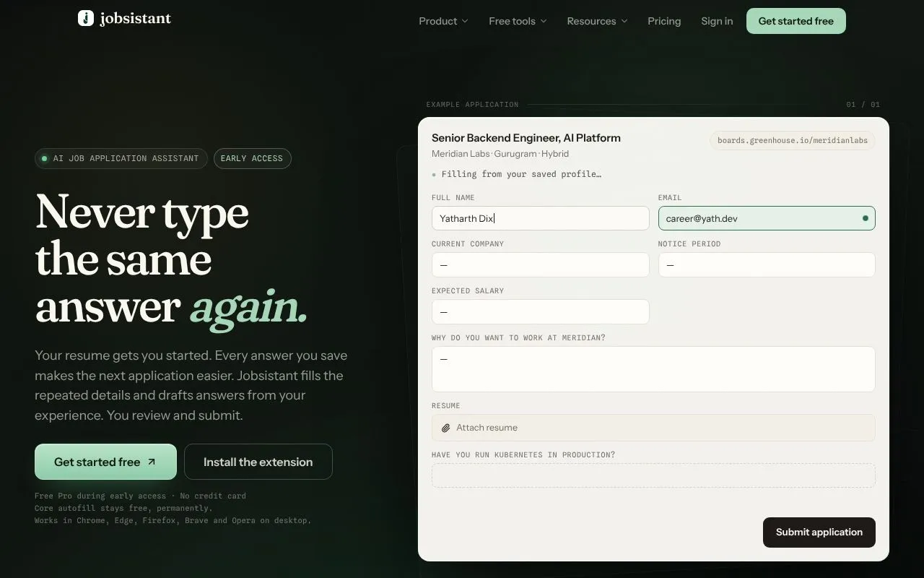Open the Product menu
Screen dimensions: 924x578
coord(443,21)
